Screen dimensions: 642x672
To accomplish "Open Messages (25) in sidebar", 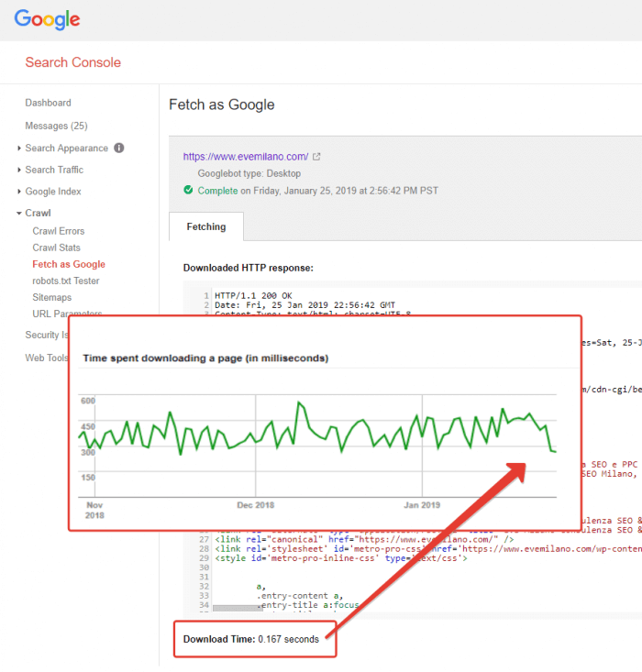I will click(x=56, y=126).
